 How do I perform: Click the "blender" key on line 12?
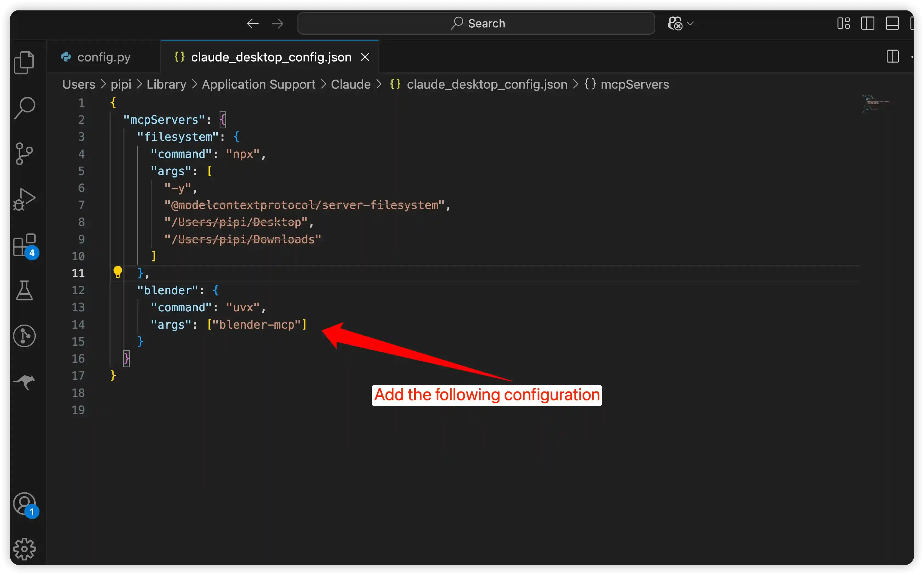167,291
